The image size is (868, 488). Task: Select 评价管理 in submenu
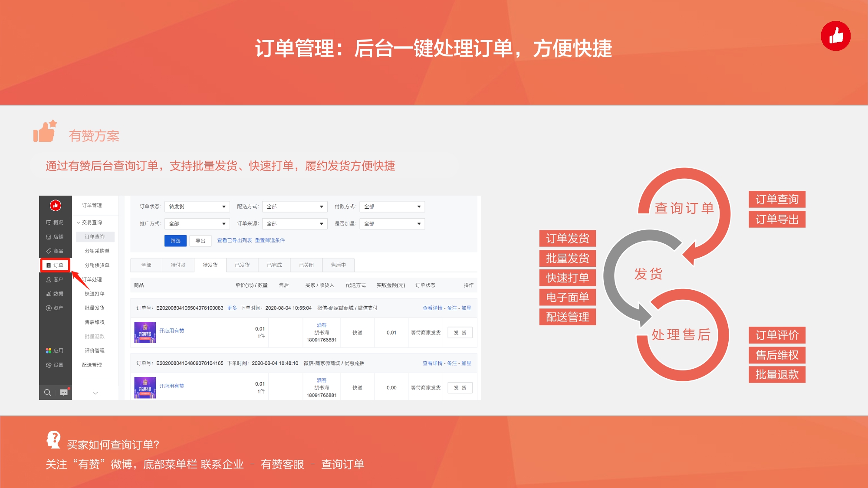pyautogui.click(x=95, y=351)
